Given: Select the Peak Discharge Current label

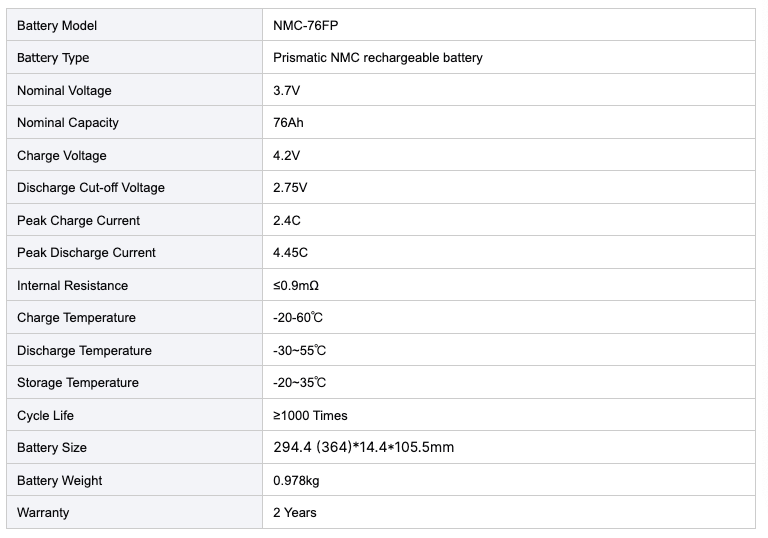Looking at the screenshot, I should [x=86, y=253].
